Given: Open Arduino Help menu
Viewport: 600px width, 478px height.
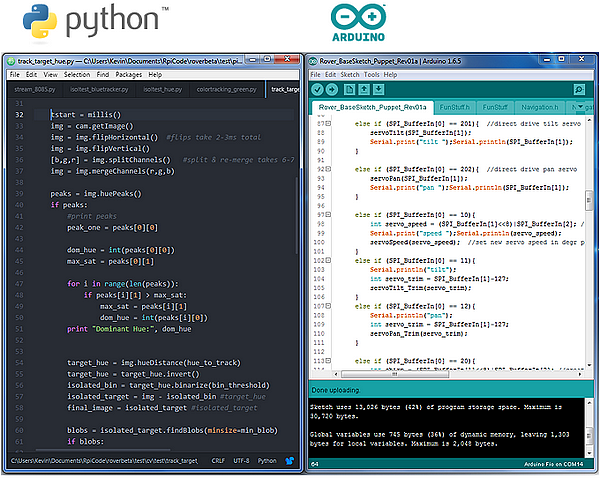Looking at the screenshot, I should (390, 75).
